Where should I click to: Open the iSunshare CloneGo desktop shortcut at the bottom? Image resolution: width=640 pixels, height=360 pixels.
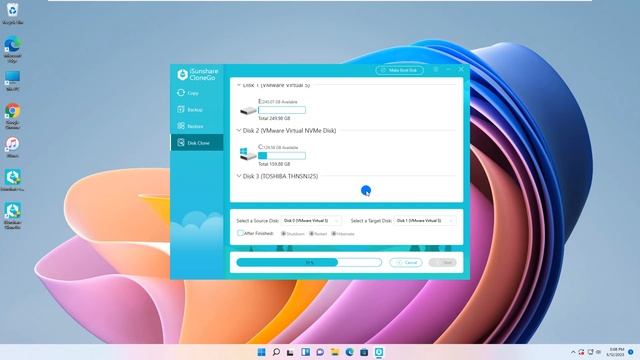click(13, 216)
